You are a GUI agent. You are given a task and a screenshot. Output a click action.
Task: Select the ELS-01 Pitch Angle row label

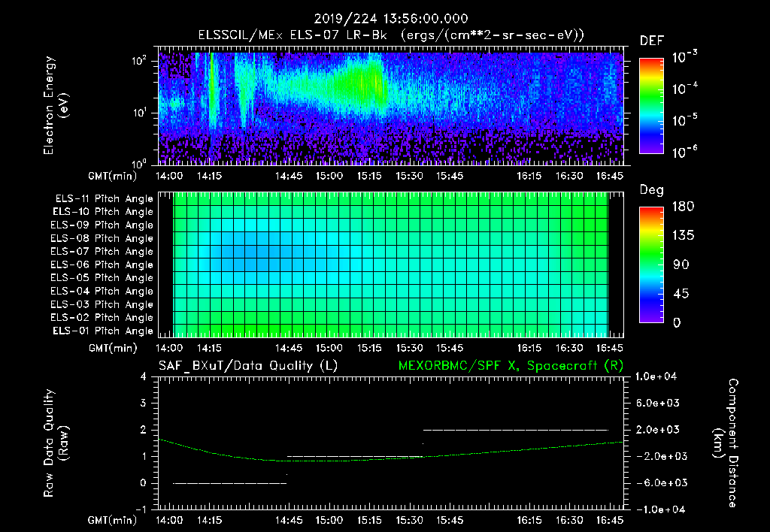click(x=103, y=331)
